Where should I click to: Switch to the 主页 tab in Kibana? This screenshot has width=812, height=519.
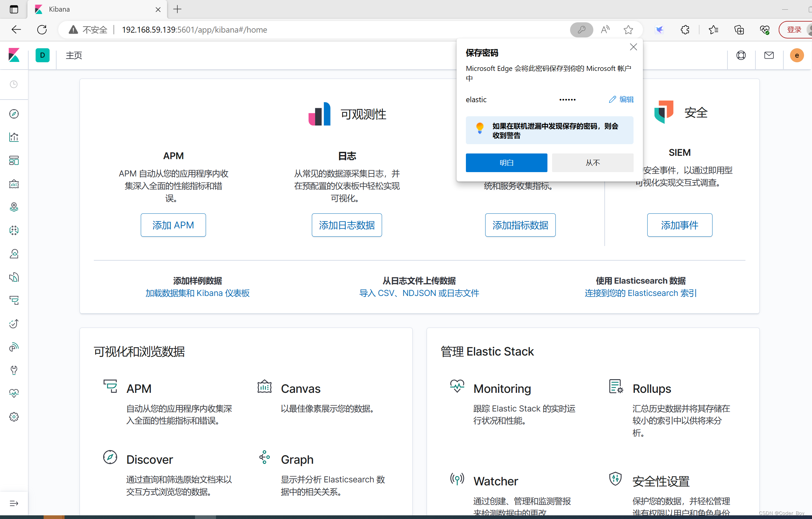coord(74,55)
